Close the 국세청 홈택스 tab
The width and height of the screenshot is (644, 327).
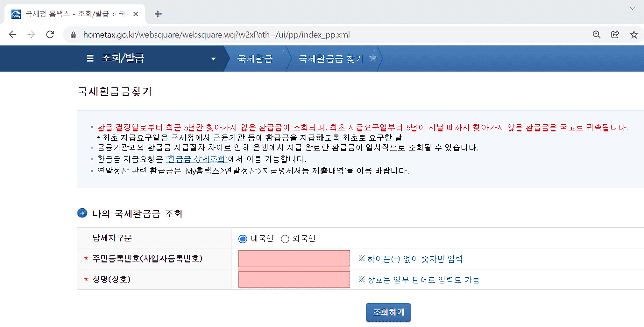tap(136, 14)
